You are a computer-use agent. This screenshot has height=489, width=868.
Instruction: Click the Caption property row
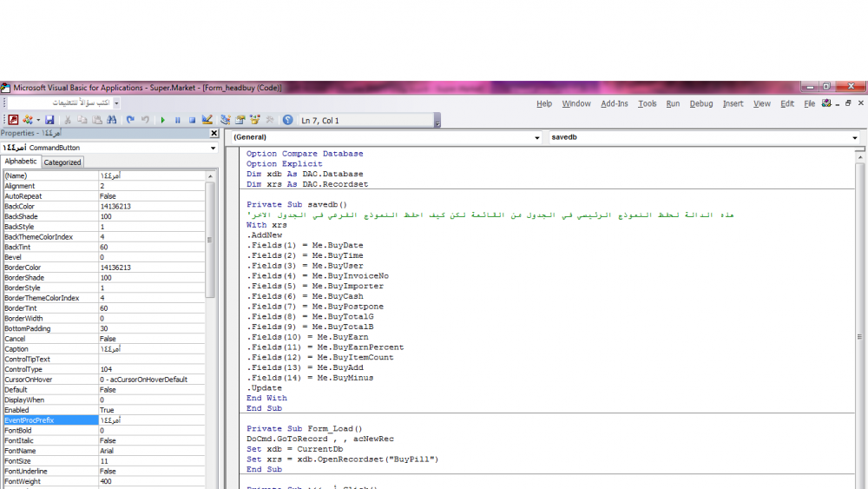pyautogui.click(x=104, y=349)
